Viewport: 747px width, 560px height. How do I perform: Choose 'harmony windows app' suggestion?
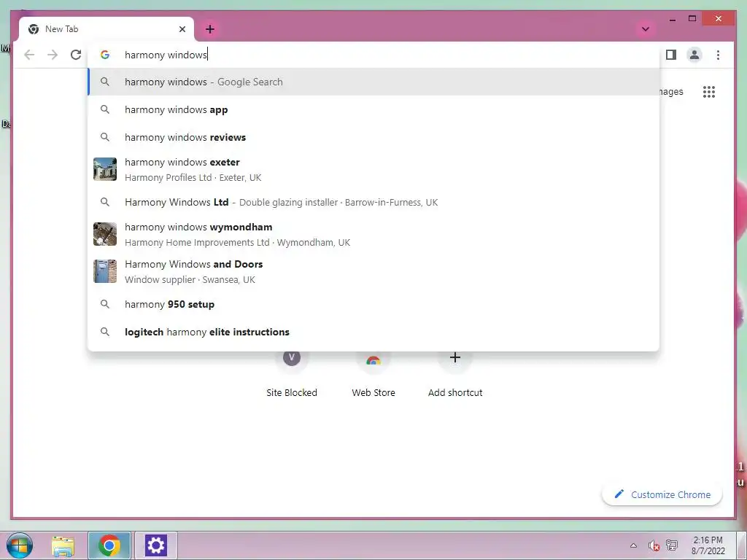(x=373, y=109)
